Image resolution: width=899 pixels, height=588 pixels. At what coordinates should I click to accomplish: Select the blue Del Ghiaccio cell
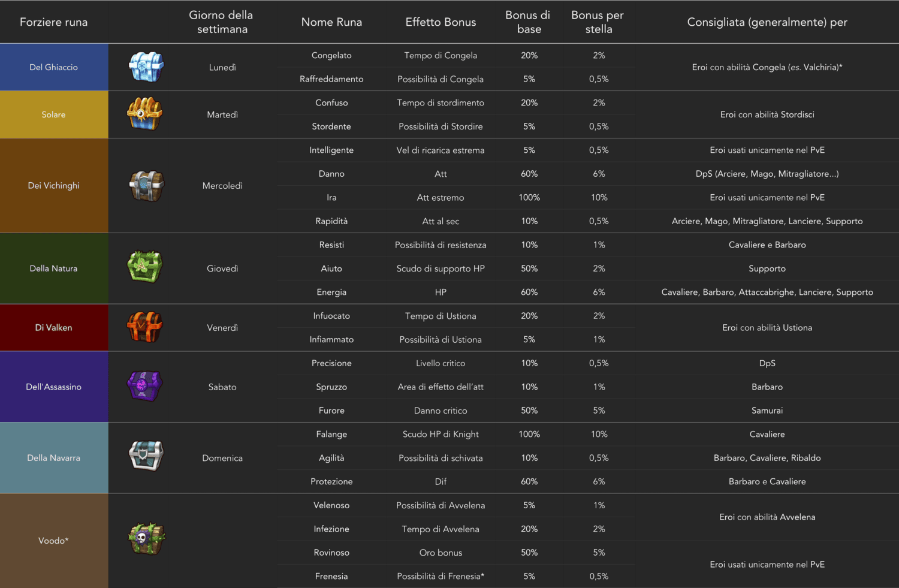coord(54,67)
